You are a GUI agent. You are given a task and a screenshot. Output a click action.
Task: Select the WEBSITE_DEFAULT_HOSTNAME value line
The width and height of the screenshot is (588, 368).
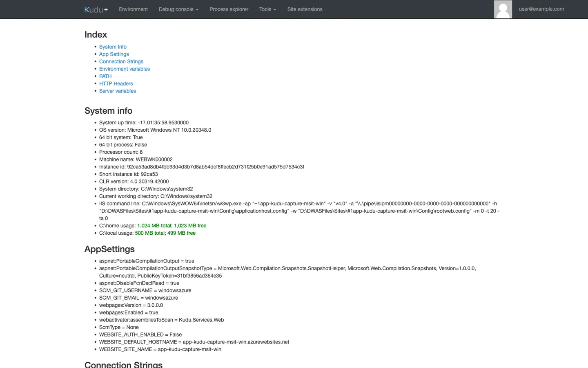tap(194, 342)
